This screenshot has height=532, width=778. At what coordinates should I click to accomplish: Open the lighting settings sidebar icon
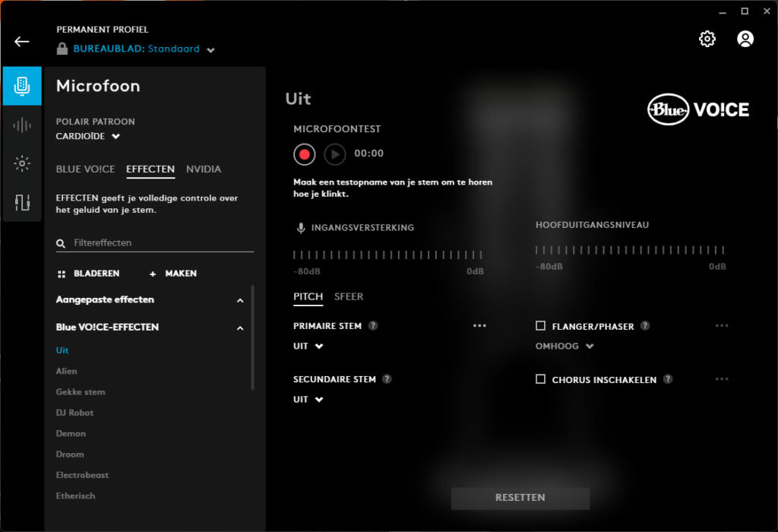point(22,163)
